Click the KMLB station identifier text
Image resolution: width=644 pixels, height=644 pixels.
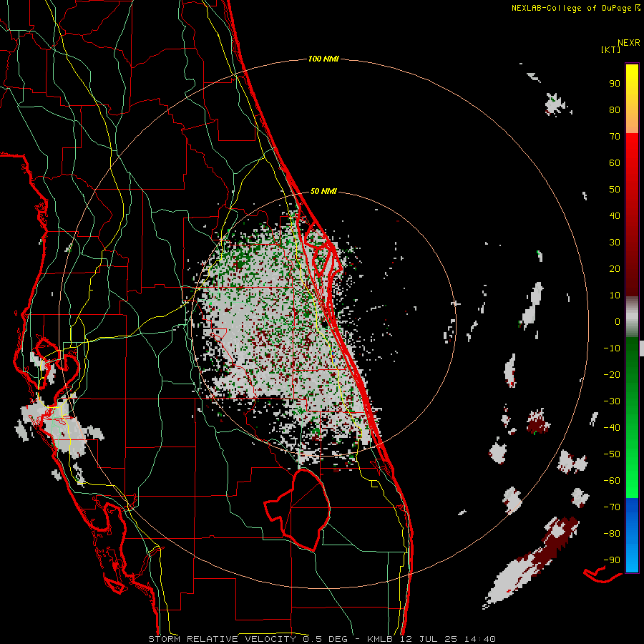click(380, 639)
